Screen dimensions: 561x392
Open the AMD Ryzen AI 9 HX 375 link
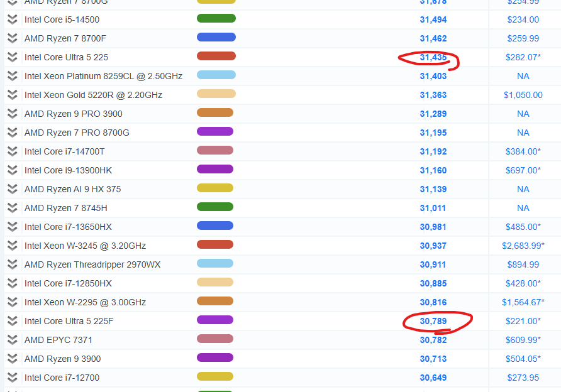pos(72,189)
